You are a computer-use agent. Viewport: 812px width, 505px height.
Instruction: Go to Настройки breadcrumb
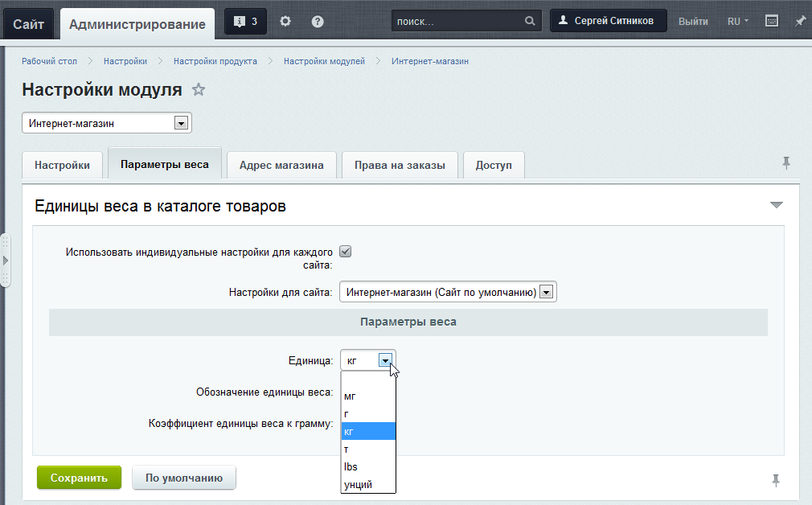125,61
